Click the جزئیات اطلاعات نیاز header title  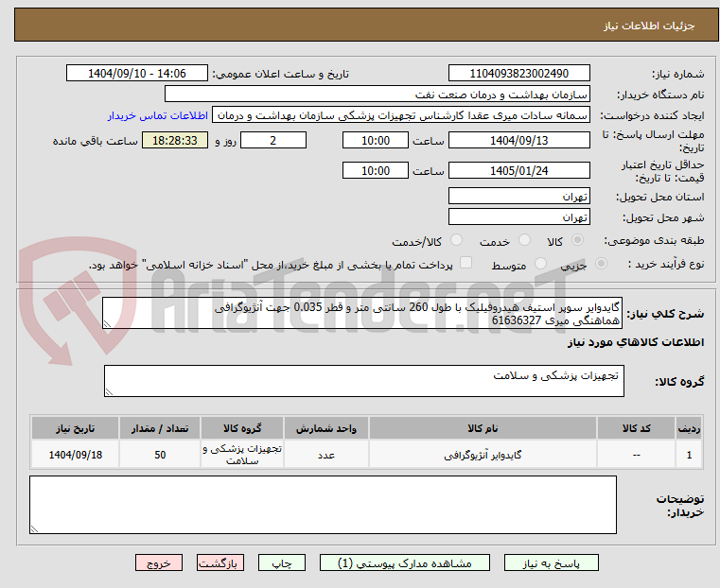(649, 26)
